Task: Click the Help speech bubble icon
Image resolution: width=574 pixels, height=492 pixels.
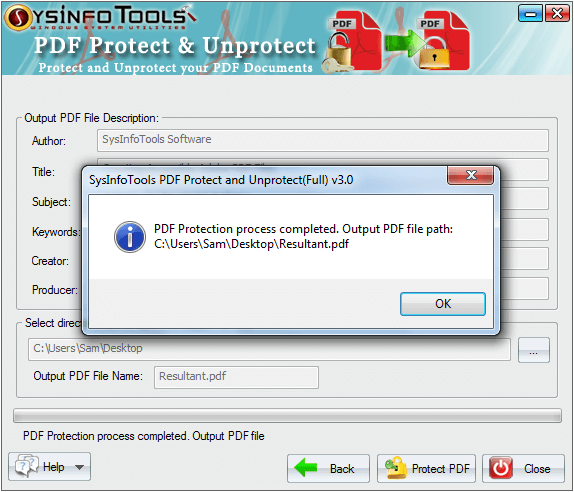Action: (26, 466)
